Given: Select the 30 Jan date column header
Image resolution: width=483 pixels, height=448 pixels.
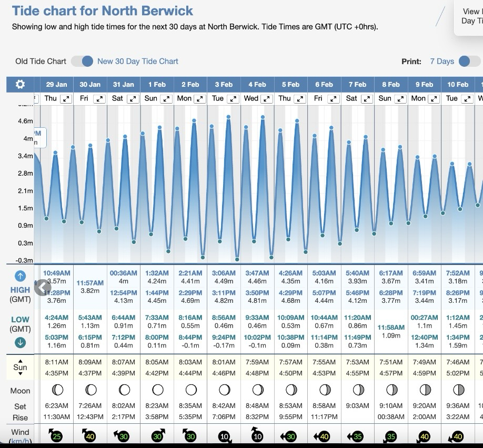Looking at the screenshot, I should 90,85.
